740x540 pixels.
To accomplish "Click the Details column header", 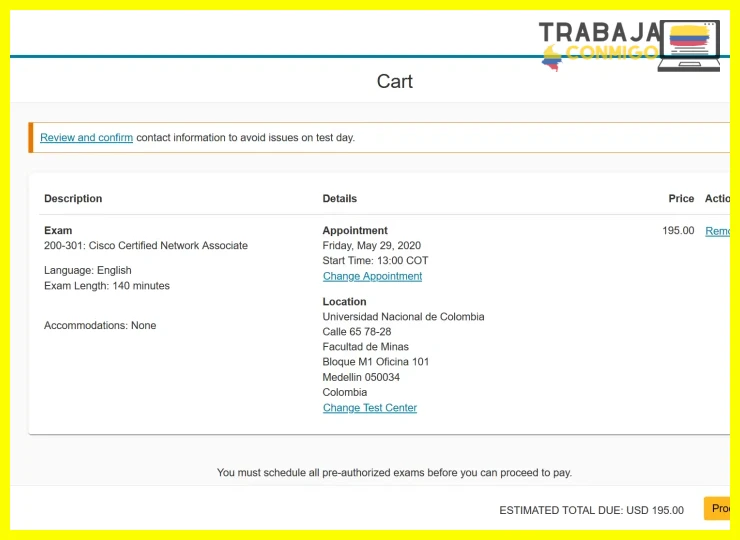I will (x=340, y=198).
